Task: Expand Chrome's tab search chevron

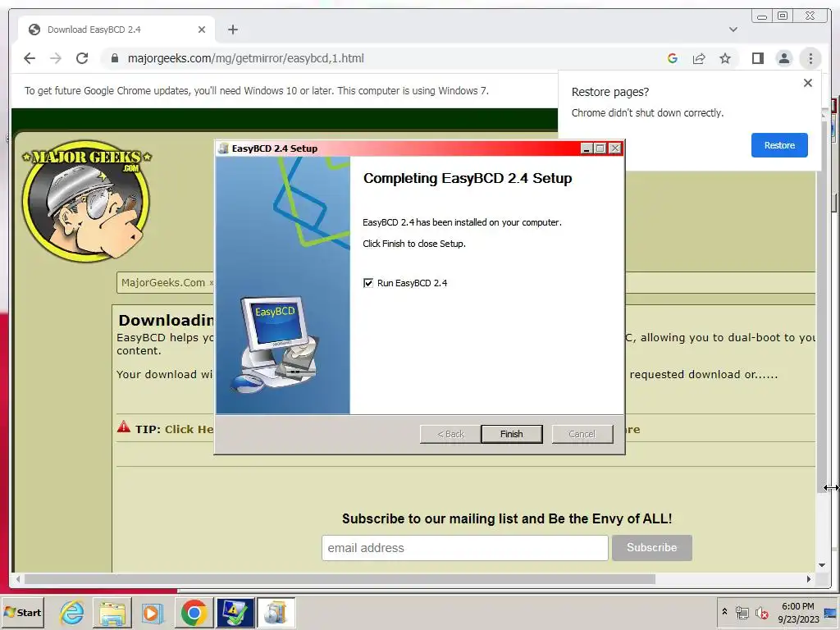Action: [733, 30]
